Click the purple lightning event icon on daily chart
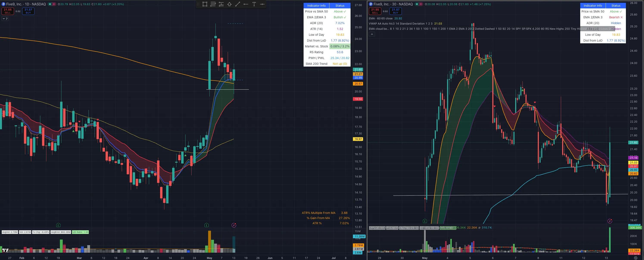 pos(234,225)
